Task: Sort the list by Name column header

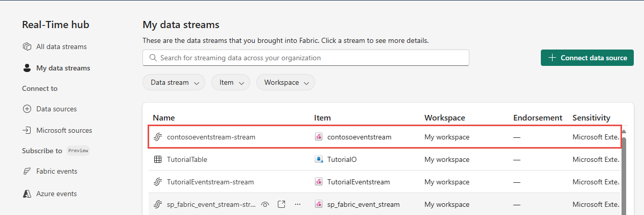Action: click(x=163, y=117)
